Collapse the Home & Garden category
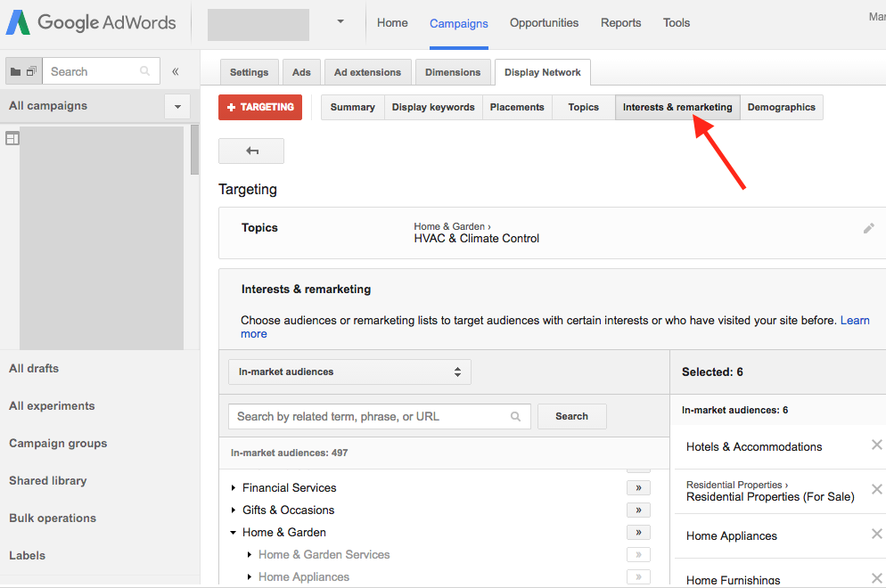Image resolution: width=886 pixels, height=588 pixels. (x=234, y=533)
